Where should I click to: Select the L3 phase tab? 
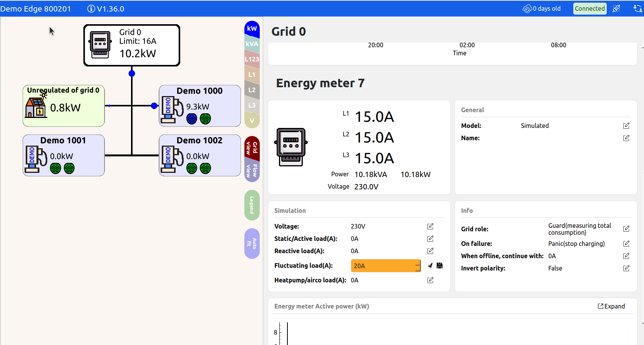(252, 105)
